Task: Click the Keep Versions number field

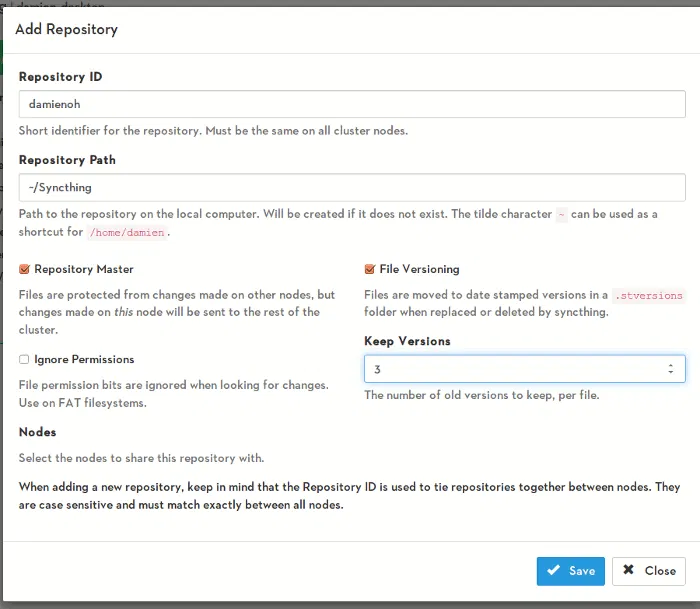Action: pos(510,369)
